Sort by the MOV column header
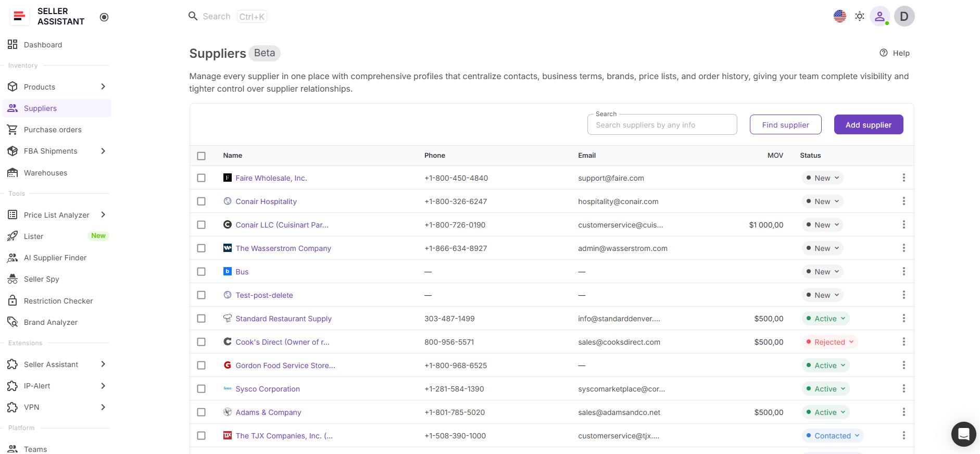Screen dimensions: 980x454 (775, 156)
